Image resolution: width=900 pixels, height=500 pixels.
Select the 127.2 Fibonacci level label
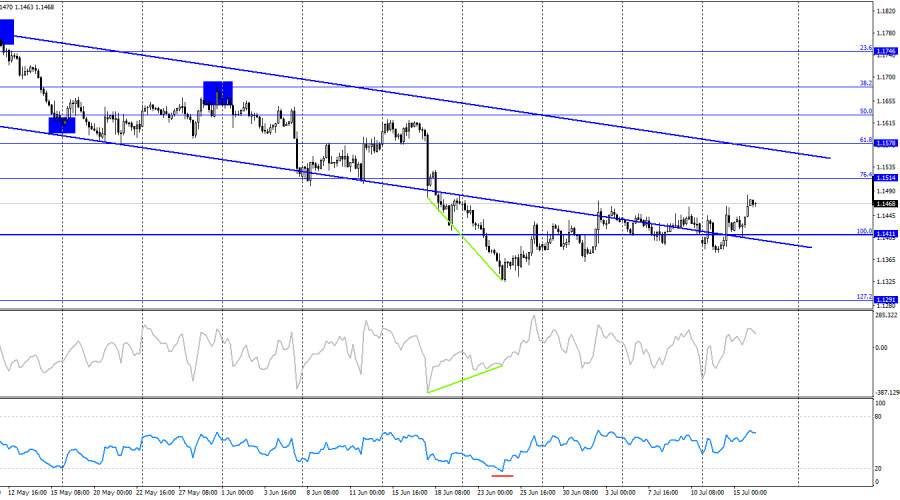(864, 297)
